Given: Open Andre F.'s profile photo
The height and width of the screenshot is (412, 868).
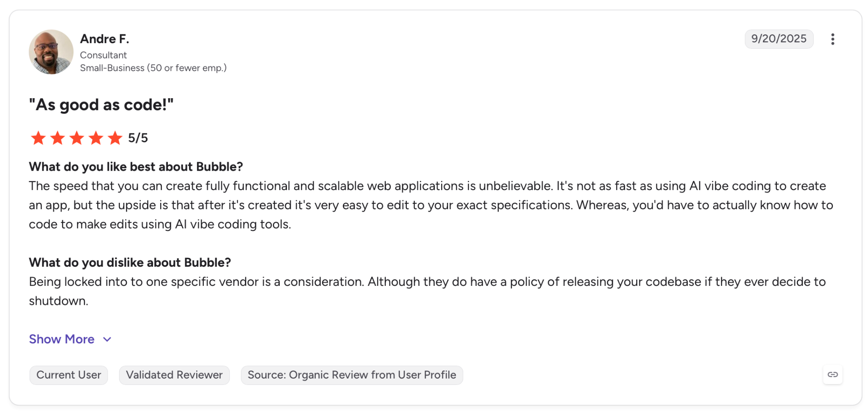Looking at the screenshot, I should 51,52.
